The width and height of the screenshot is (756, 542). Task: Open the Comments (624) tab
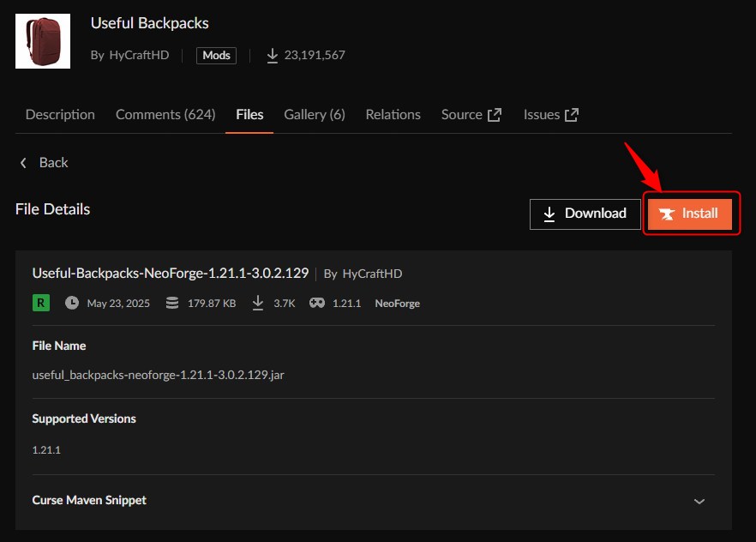click(x=165, y=114)
